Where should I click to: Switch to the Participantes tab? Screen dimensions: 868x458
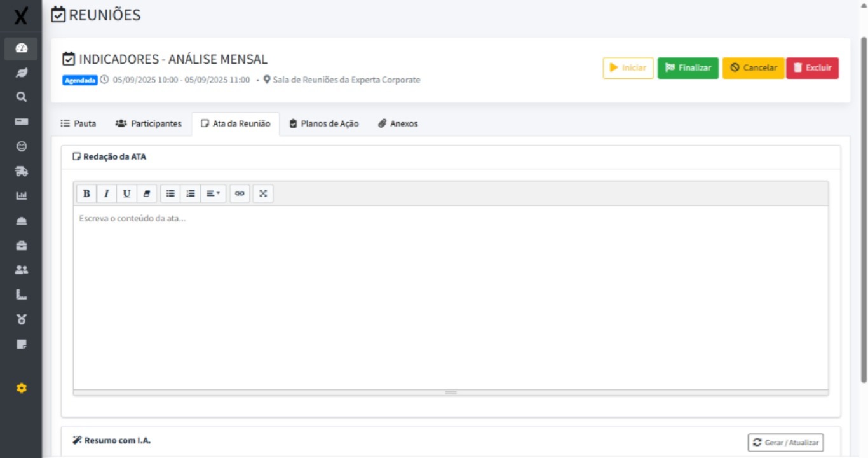[149, 123]
